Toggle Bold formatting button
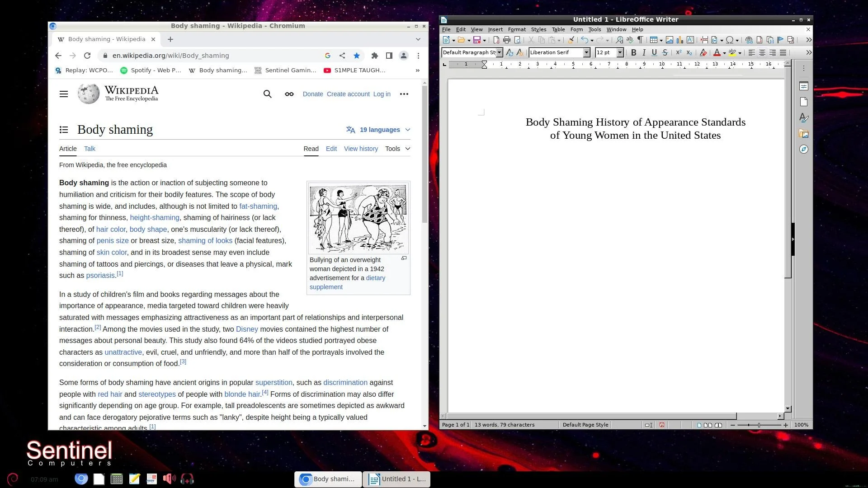 [633, 53]
